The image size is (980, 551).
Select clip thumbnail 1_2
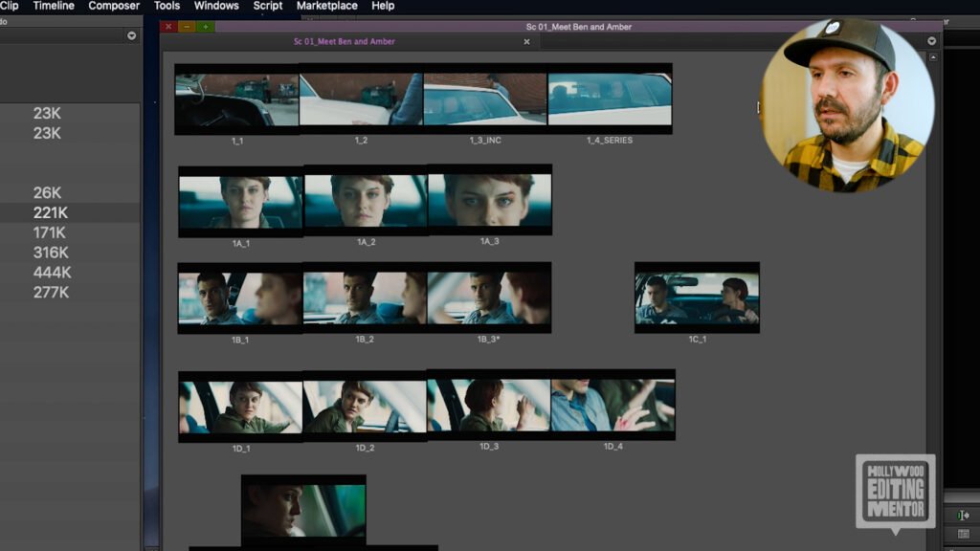point(361,99)
